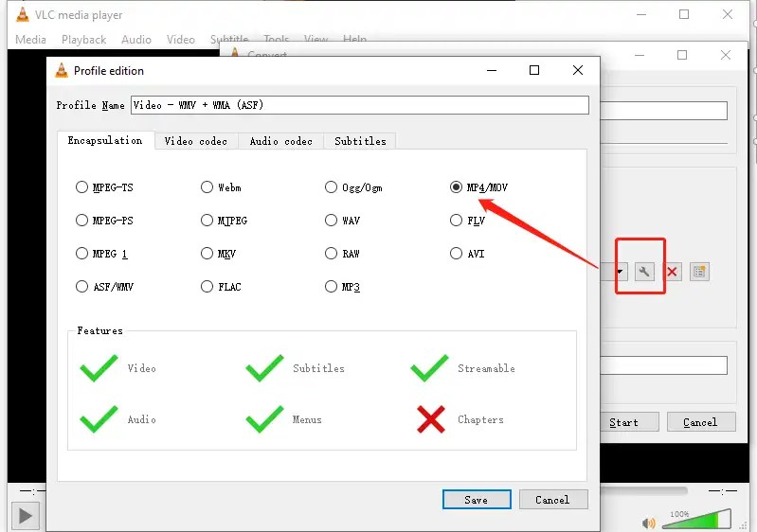Select MPEG-TS encapsulation
The height and width of the screenshot is (532, 757).
pos(104,187)
